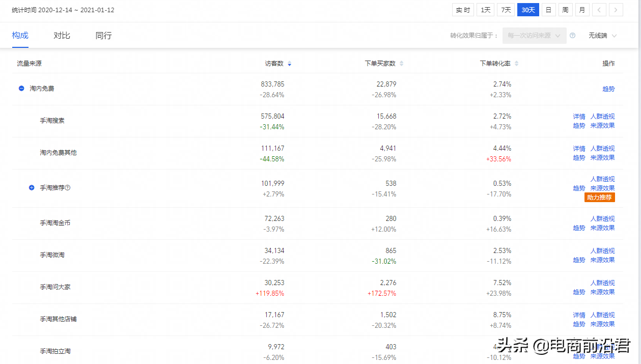Click the question mark beside 转化效果归属于
The height and width of the screenshot is (364, 641).
[573, 36]
